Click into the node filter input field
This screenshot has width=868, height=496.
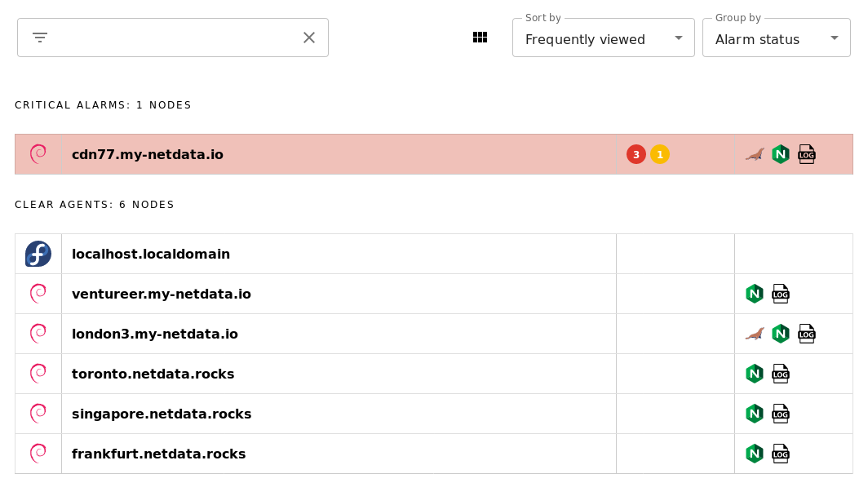point(175,38)
